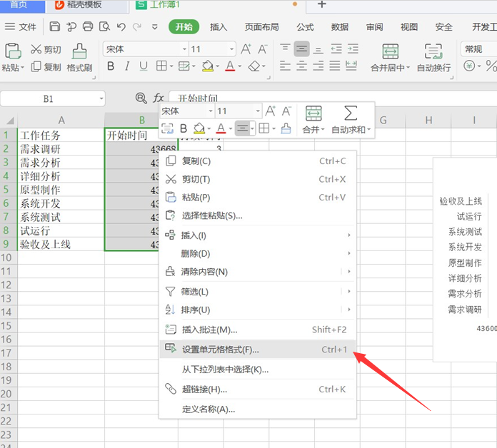Click the new tab plus button
497x448 pixels.
point(322,4)
